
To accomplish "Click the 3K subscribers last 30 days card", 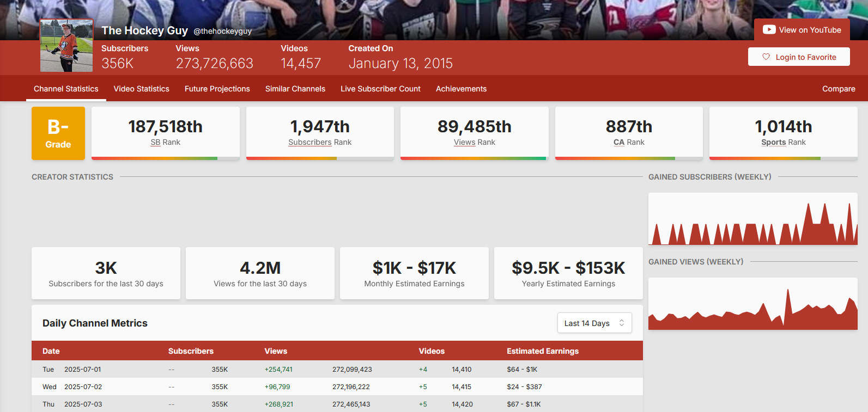I will (106, 273).
